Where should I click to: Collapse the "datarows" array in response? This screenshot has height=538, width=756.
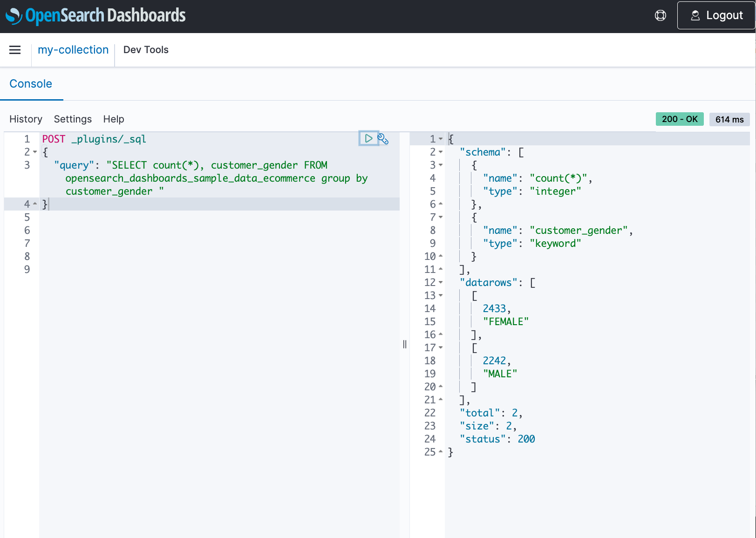click(441, 282)
